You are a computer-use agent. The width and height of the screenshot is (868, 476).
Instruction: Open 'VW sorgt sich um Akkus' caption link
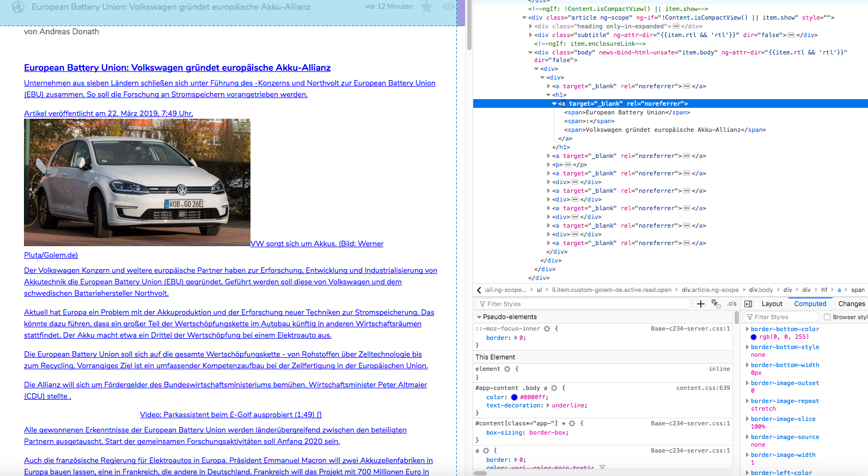pos(317,243)
